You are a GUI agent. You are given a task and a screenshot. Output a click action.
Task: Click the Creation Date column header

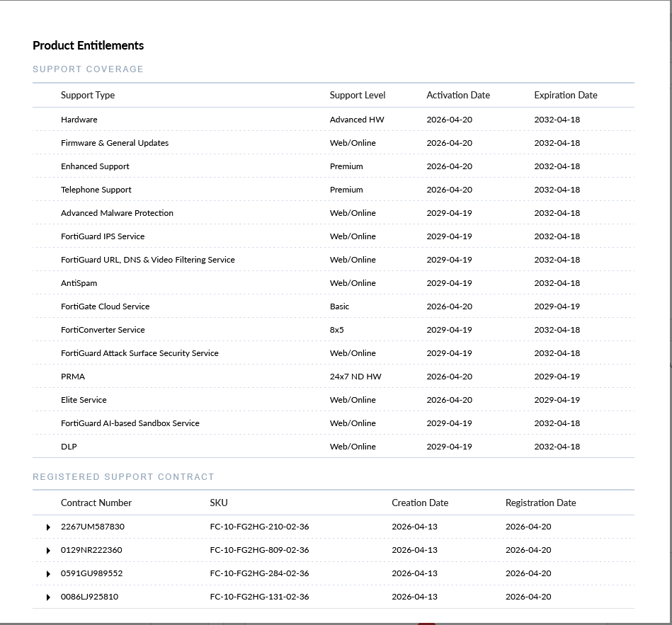(420, 503)
